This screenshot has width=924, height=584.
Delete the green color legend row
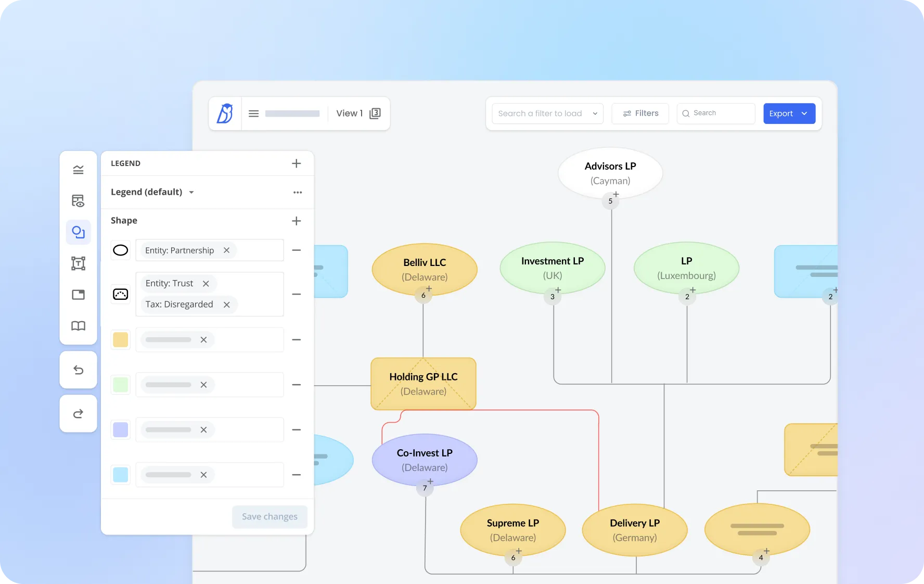click(297, 385)
